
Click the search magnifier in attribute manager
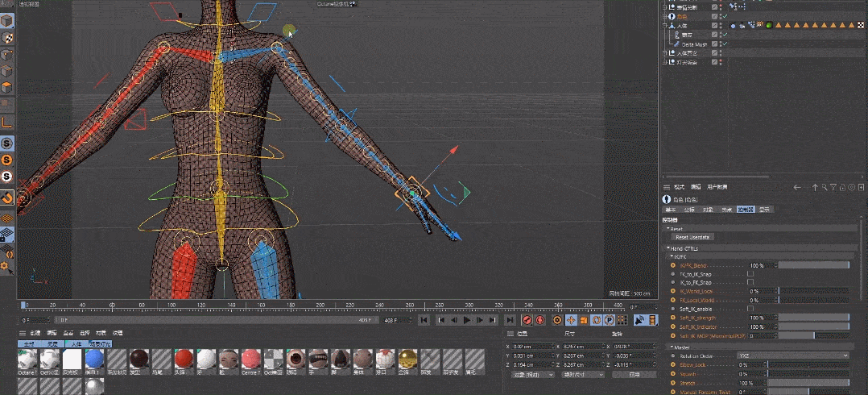tap(825, 187)
